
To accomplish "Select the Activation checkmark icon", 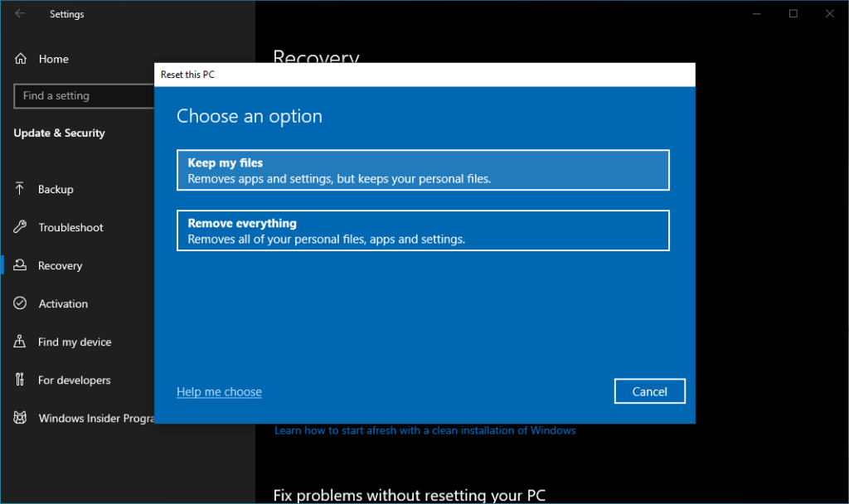I will pyautogui.click(x=18, y=303).
